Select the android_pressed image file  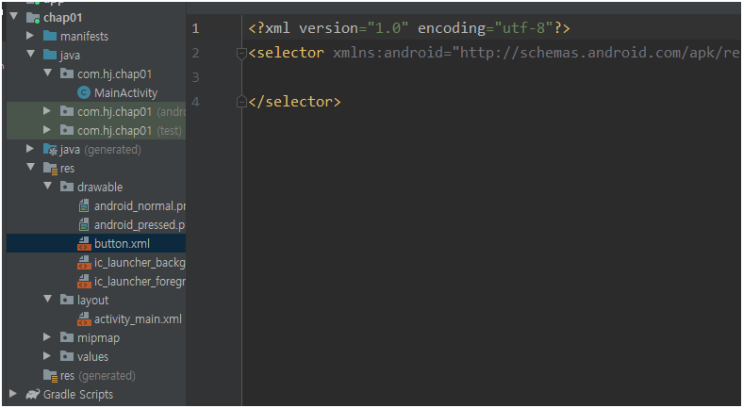coord(139,225)
